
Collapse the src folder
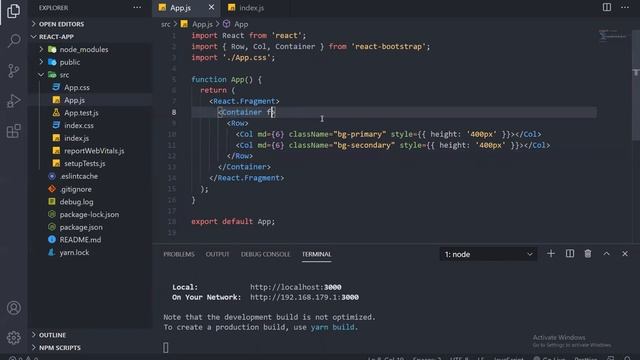point(90,75)
